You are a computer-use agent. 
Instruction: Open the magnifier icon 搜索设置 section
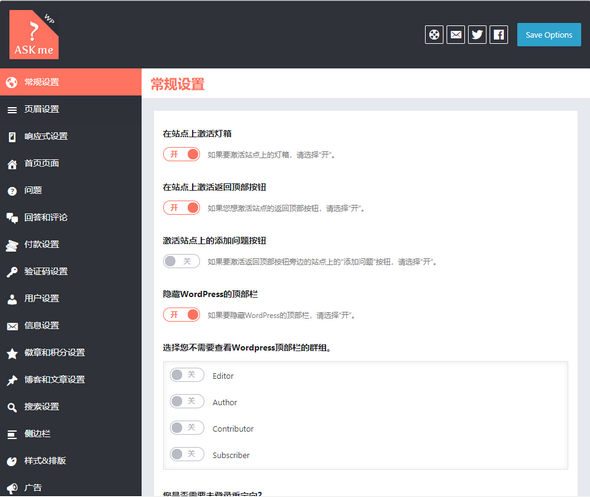click(71, 407)
